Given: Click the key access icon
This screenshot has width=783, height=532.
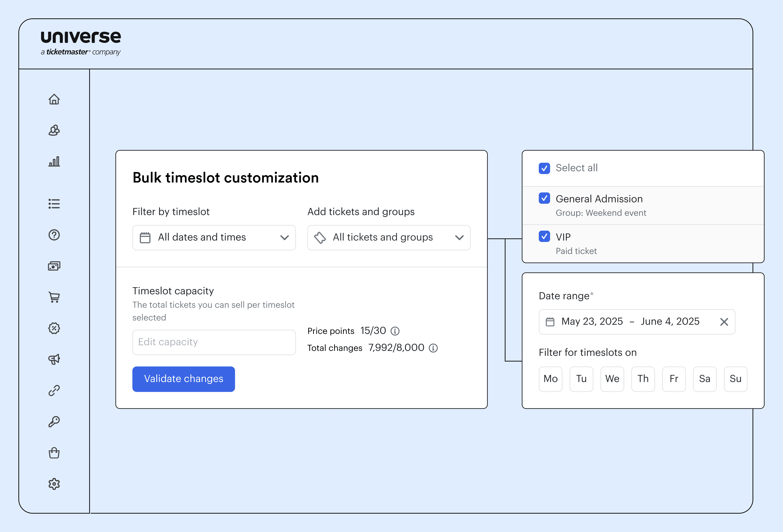Looking at the screenshot, I should 54,422.
